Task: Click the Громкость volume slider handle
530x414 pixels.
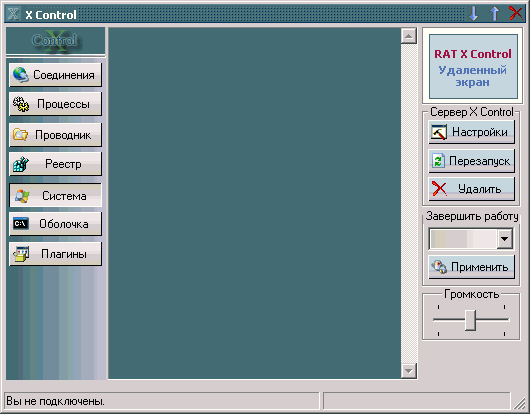Action: [x=471, y=320]
